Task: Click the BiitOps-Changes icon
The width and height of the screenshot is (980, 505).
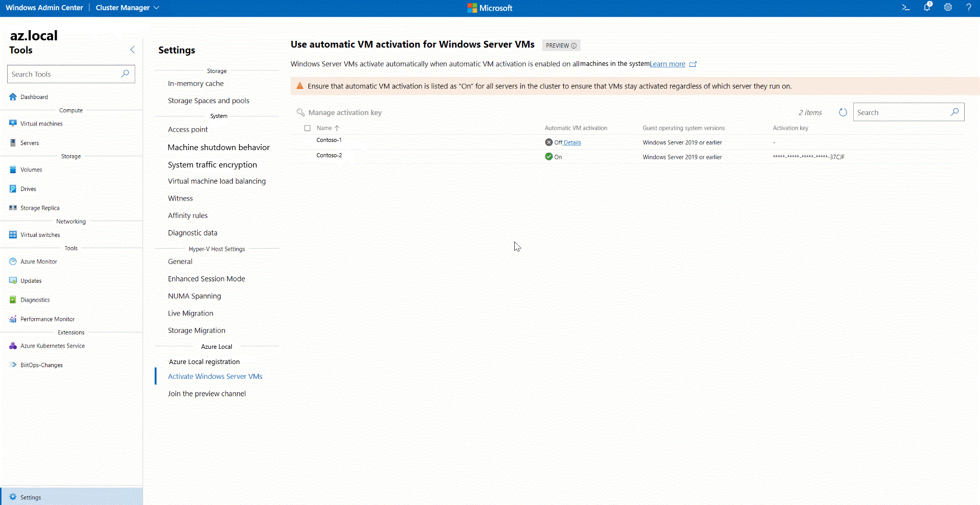Action: 13,365
